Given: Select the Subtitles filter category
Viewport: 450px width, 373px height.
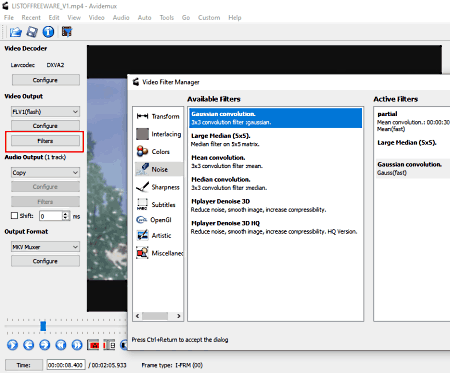Looking at the screenshot, I should [x=158, y=204].
